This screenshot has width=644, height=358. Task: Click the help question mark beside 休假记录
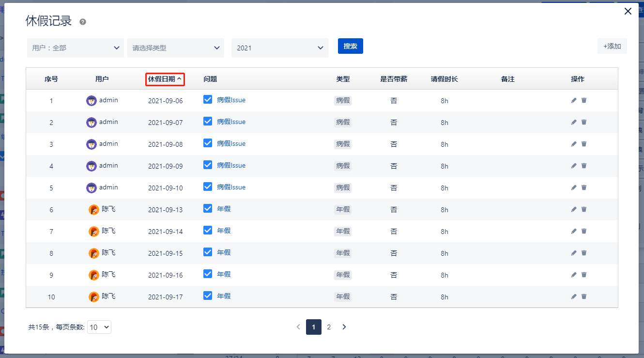(x=83, y=22)
